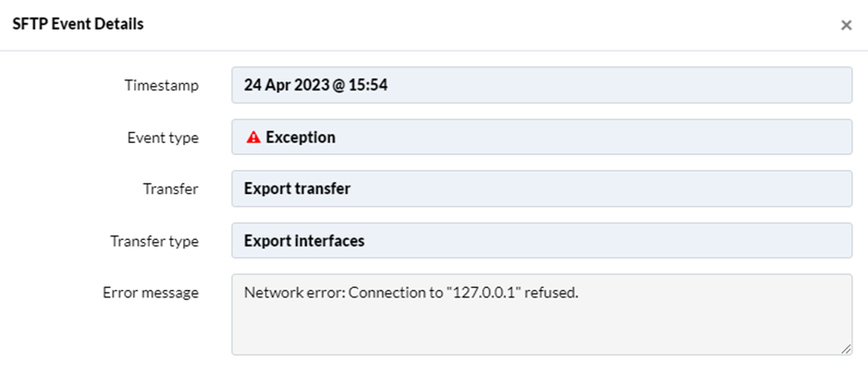Viewport: 868px width, 374px height.
Task: Select the Transfer type field
Action: point(542,241)
